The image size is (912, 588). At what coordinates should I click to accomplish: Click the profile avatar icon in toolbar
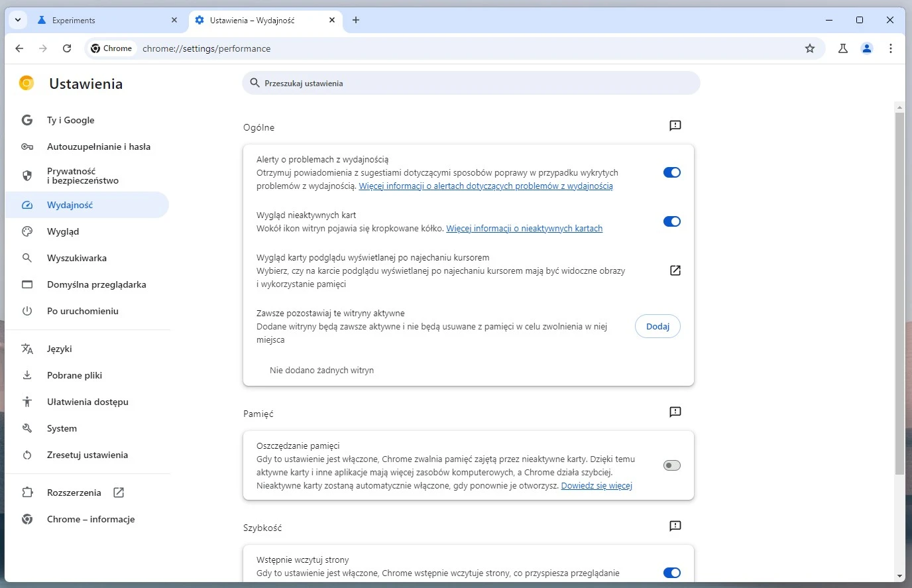tap(867, 48)
